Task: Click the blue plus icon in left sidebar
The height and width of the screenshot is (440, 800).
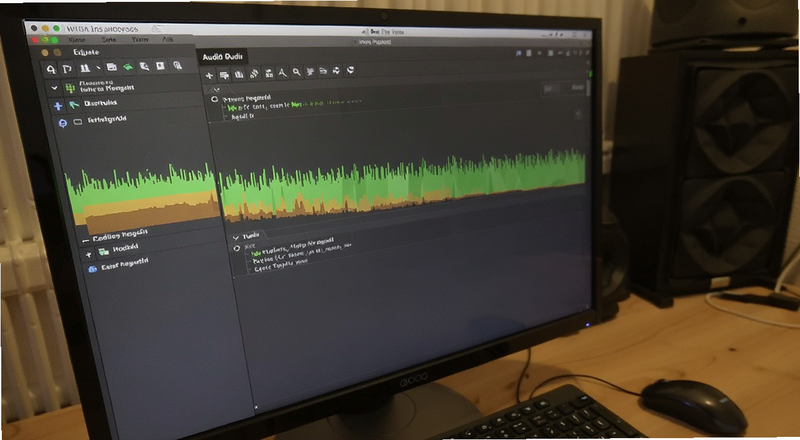Action: click(x=58, y=106)
